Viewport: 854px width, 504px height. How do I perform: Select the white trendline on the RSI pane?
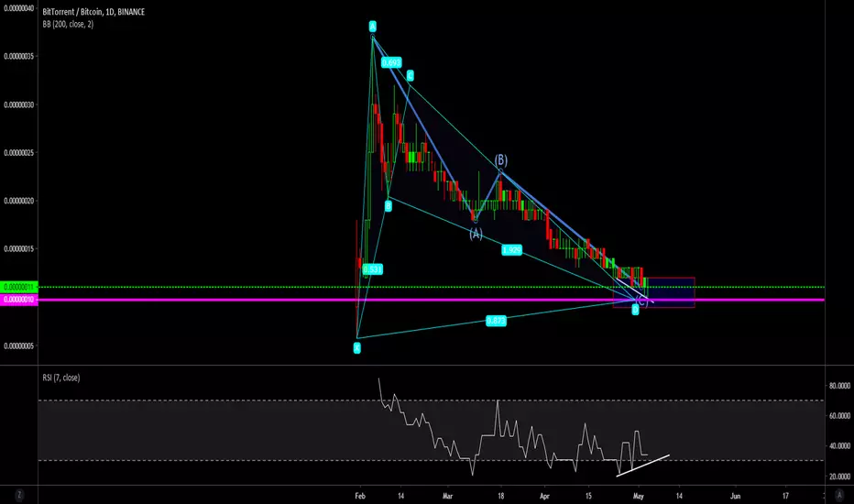[642, 466]
